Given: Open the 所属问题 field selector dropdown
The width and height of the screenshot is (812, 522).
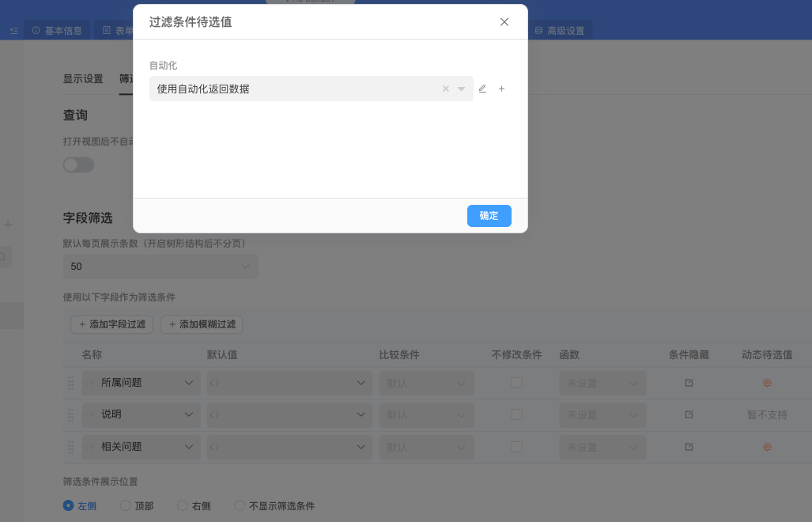Looking at the screenshot, I should (x=140, y=383).
